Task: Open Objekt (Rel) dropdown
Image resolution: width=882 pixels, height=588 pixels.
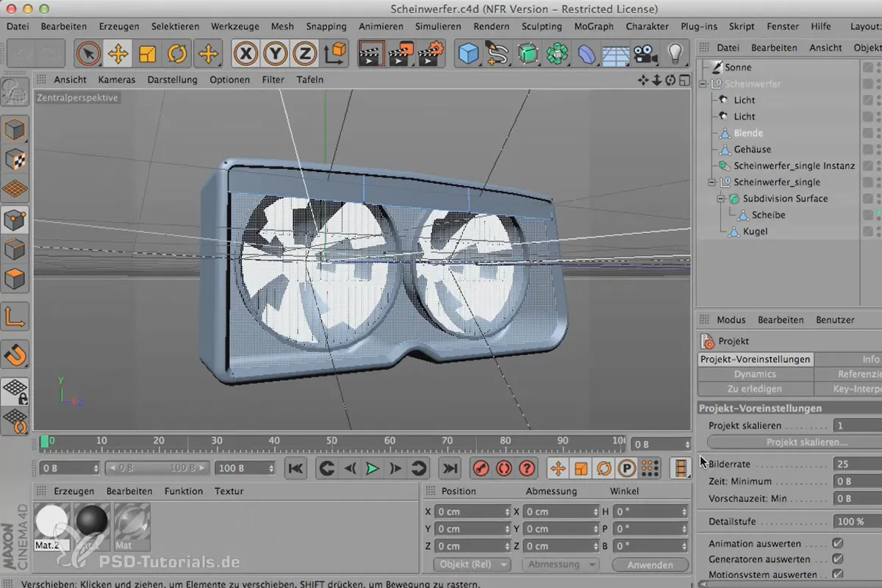Action: (x=472, y=564)
